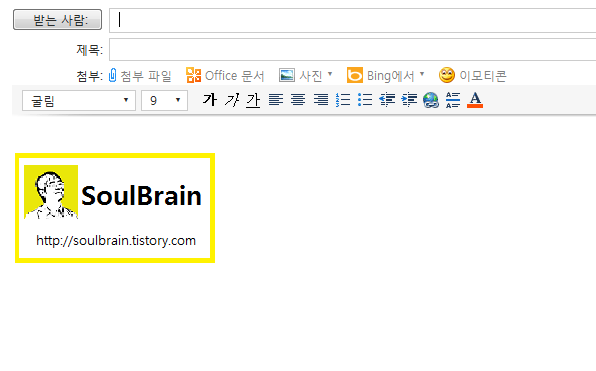Toggle underline 가 formatting
Viewport: 596px width, 371px height.
click(253, 100)
